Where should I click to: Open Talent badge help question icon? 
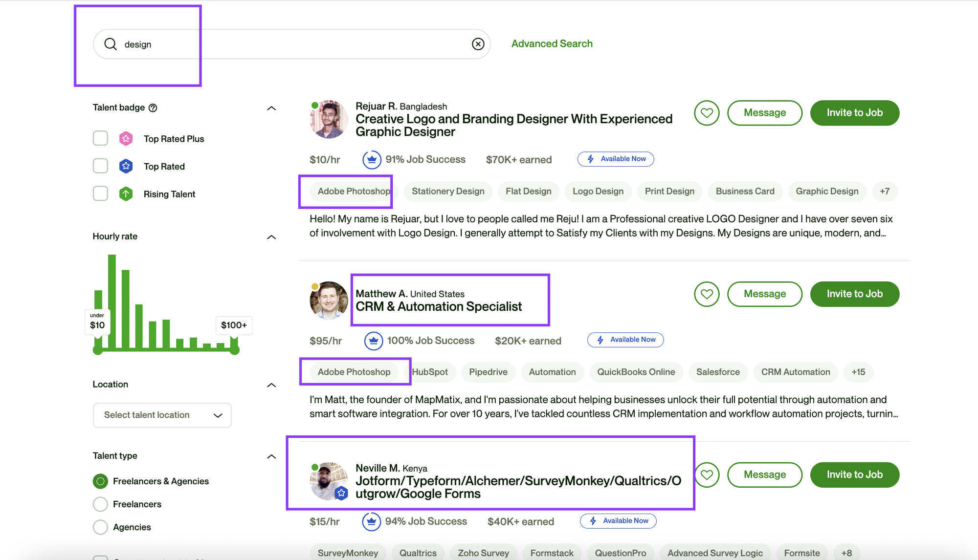153,108
